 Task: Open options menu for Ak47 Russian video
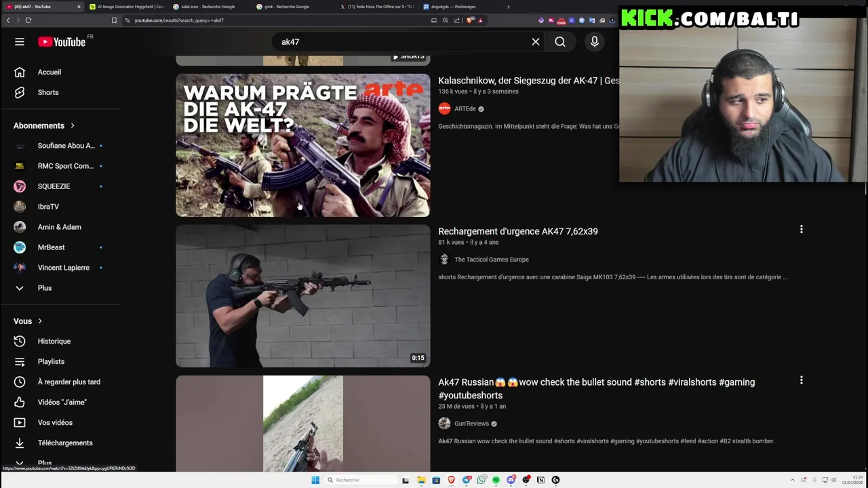click(802, 380)
